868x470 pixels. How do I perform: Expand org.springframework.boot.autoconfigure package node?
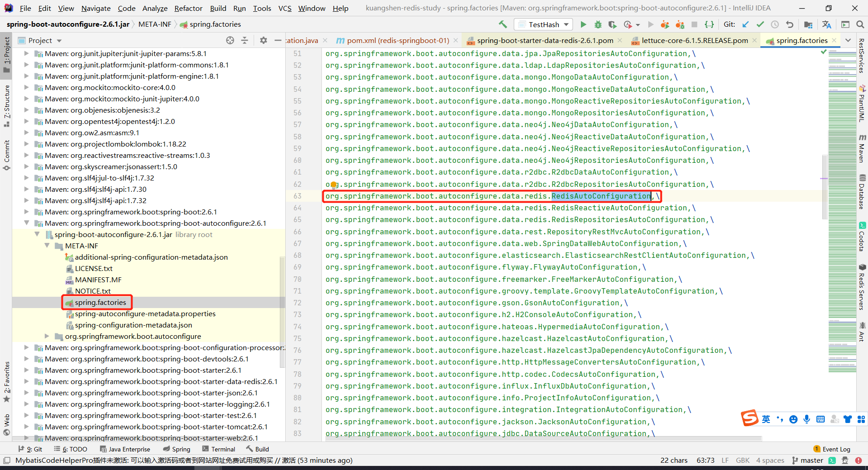point(47,336)
